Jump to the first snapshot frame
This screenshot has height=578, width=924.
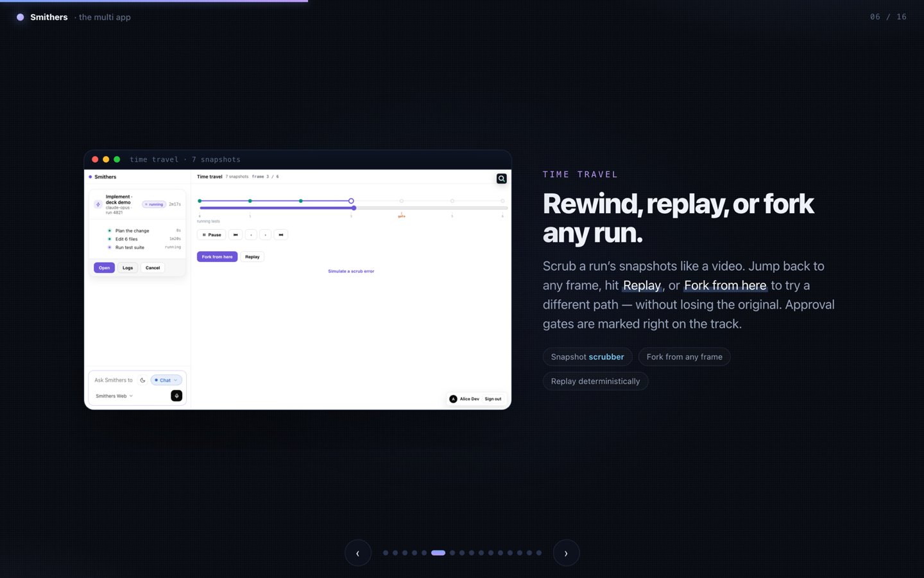pos(235,234)
